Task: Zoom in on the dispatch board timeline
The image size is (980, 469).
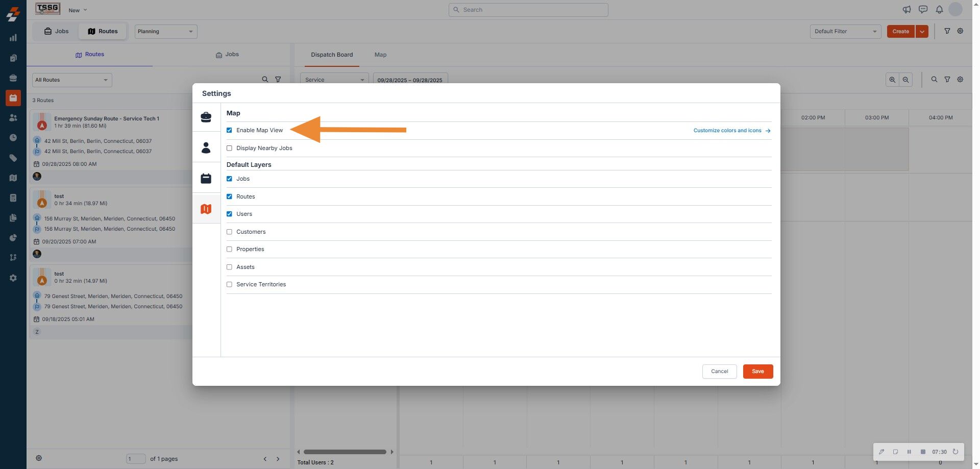Action: click(892, 80)
